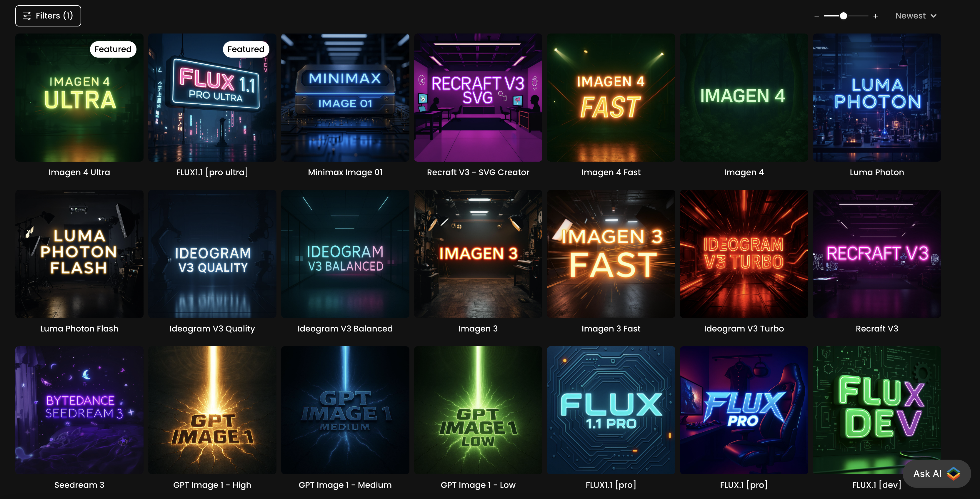Click the thumbnail size slider handle

coord(844,16)
